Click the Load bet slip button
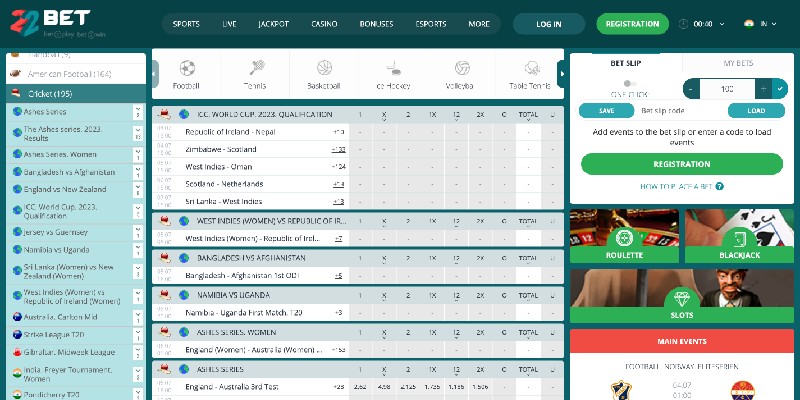 [756, 111]
